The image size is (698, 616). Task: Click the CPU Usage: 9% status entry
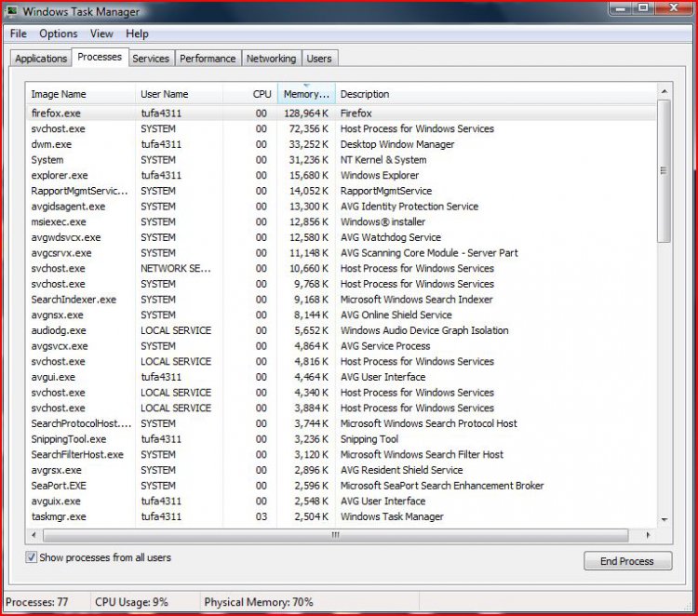(132, 602)
